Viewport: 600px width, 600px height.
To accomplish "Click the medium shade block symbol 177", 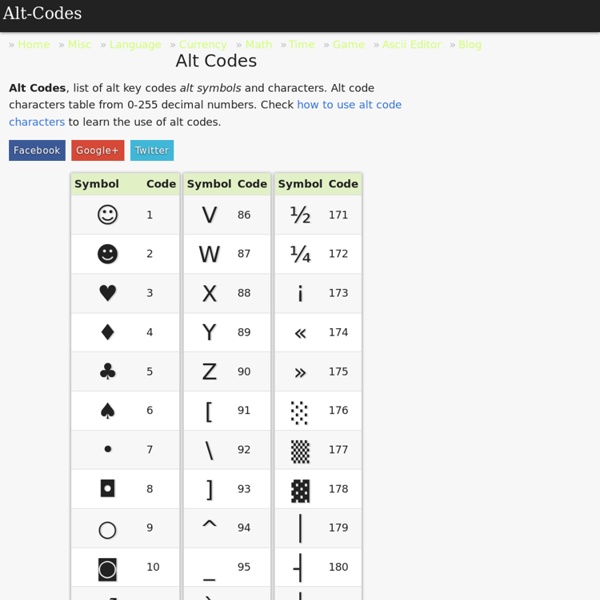I will 300,450.
